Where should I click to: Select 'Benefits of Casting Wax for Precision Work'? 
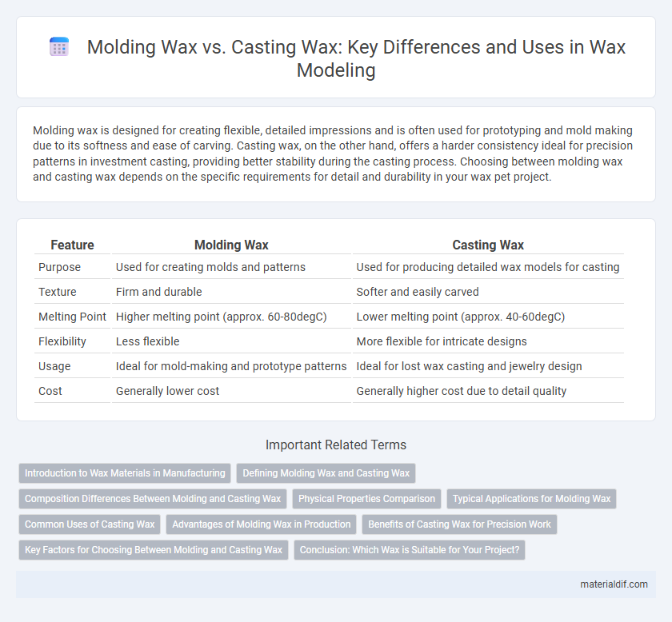[459, 524]
